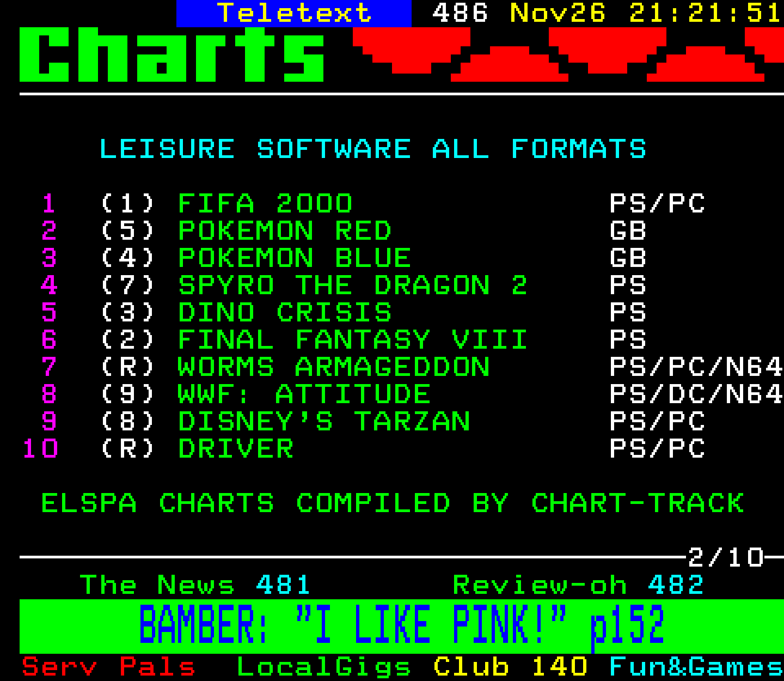
Task: Click the large green Charts title
Action: coord(172,54)
